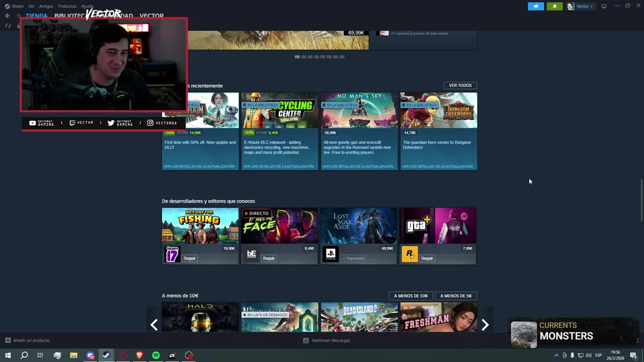Show hidden system tray icons

pos(556,355)
